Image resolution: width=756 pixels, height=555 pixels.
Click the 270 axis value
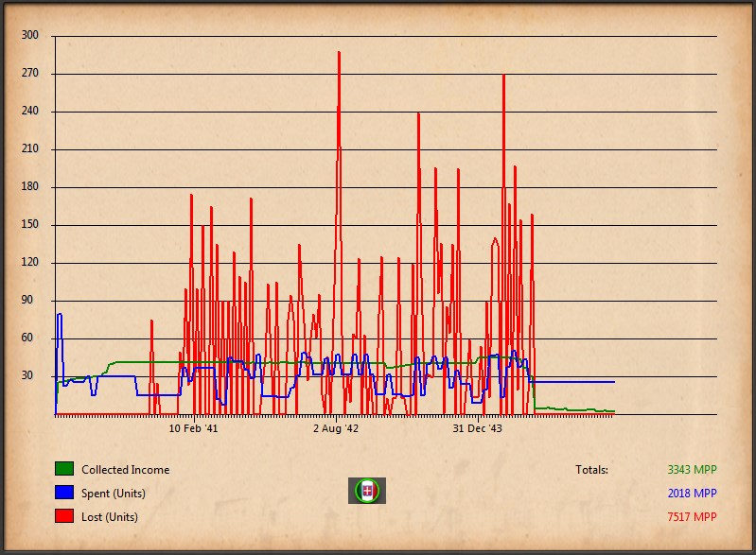point(30,73)
